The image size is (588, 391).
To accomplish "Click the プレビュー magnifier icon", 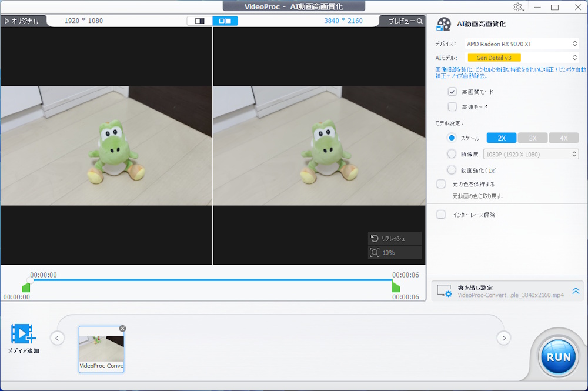I will tap(420, 21).
